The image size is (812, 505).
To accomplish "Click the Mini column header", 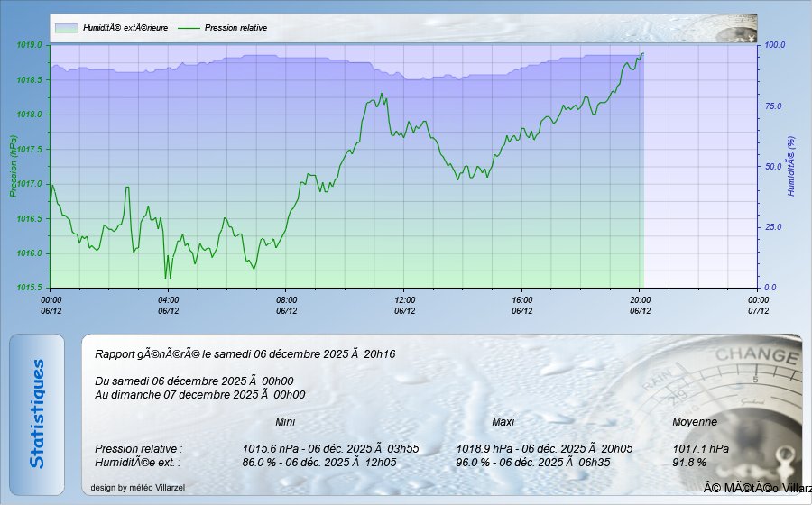I will [285, 422].
